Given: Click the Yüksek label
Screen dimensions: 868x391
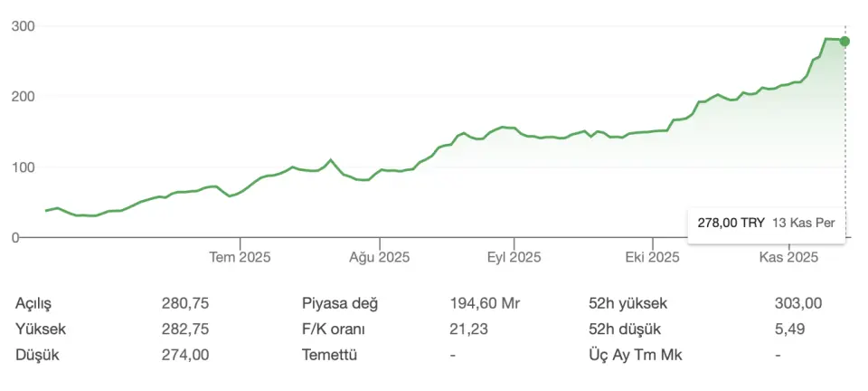Looking at the screenshot, I should coord(41,329).
